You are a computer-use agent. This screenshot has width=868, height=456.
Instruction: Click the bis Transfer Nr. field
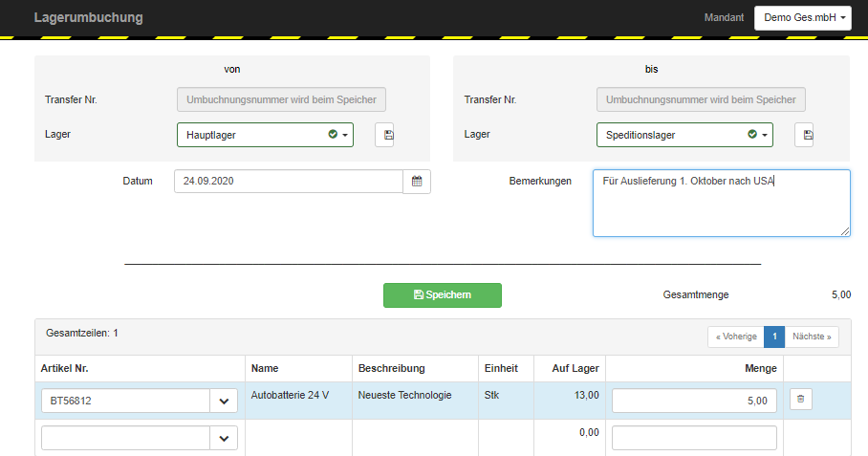[x=701, y=99]
